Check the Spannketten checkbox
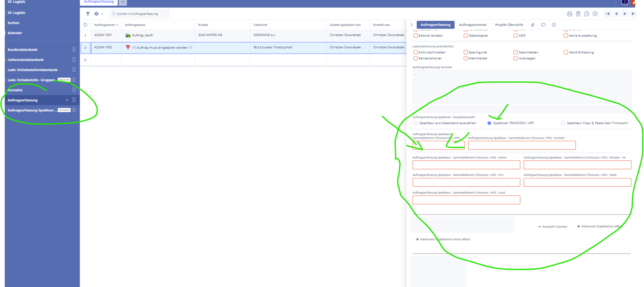644x287 pixels. click(x=516, y=52)
